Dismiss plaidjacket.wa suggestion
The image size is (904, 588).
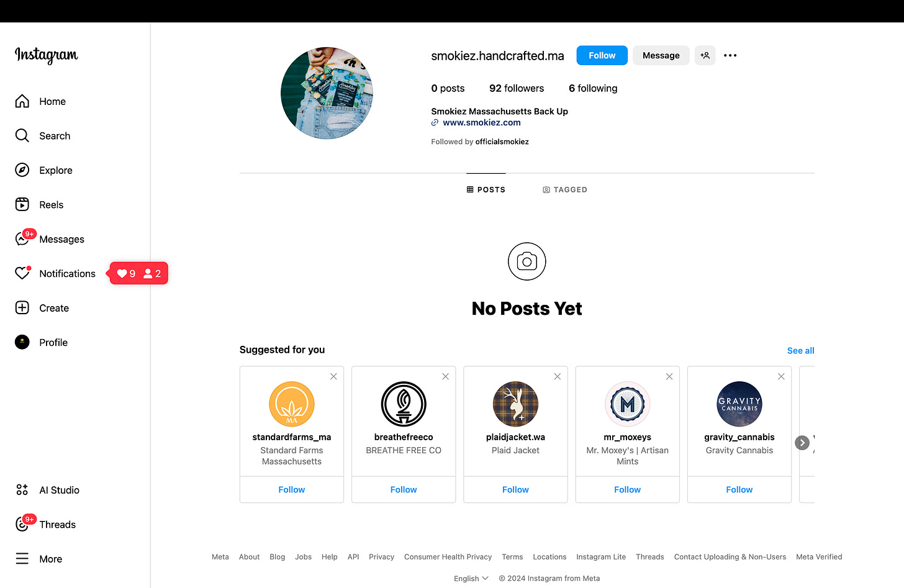558,376
